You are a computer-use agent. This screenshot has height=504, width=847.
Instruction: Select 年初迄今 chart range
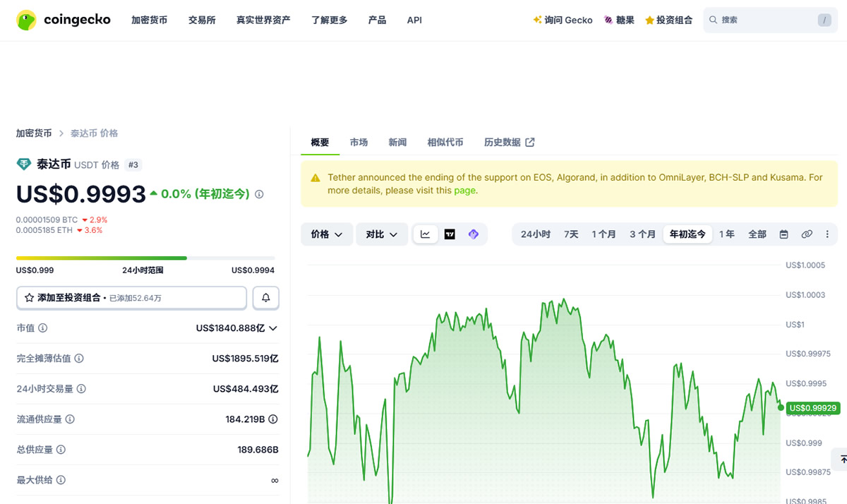(x=687, y=234)
